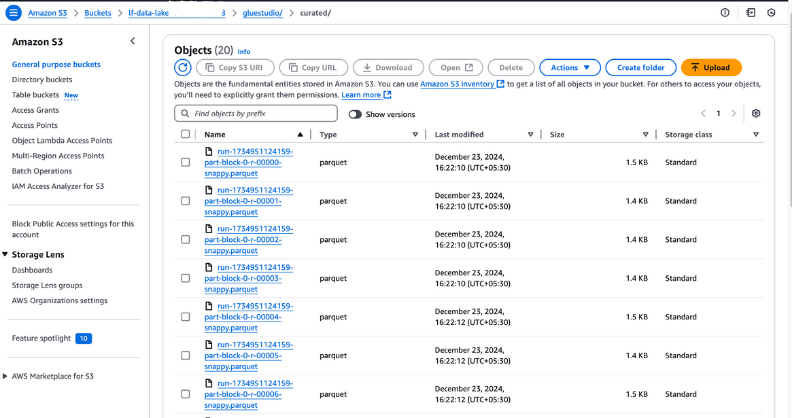792x418 pixels.
Task: Go to Buckets breadcrumb
Action: tap(97, 13)
